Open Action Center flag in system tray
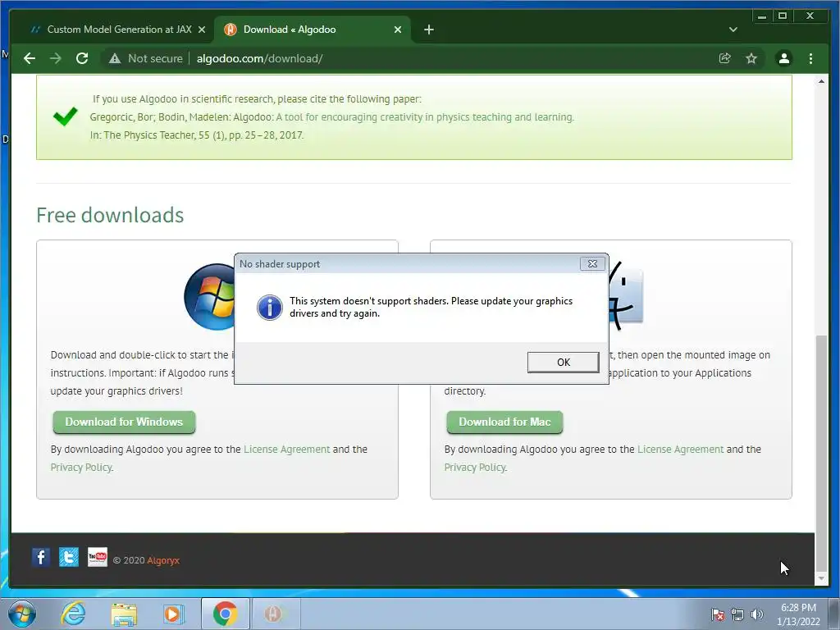840x630 pixels. coord(718,614)
